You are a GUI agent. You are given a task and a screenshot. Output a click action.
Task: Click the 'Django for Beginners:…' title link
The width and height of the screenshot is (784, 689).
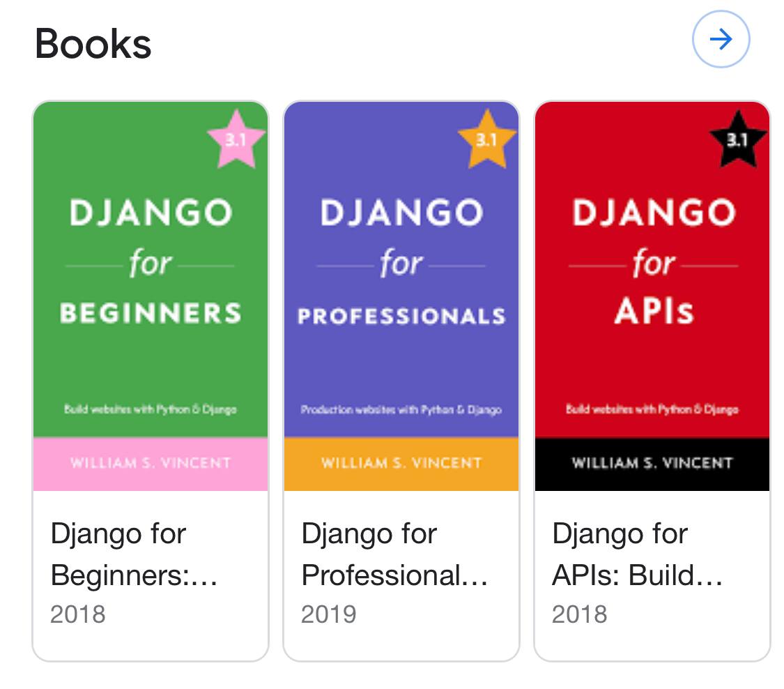pyautogui.click(x=134, y=554)
